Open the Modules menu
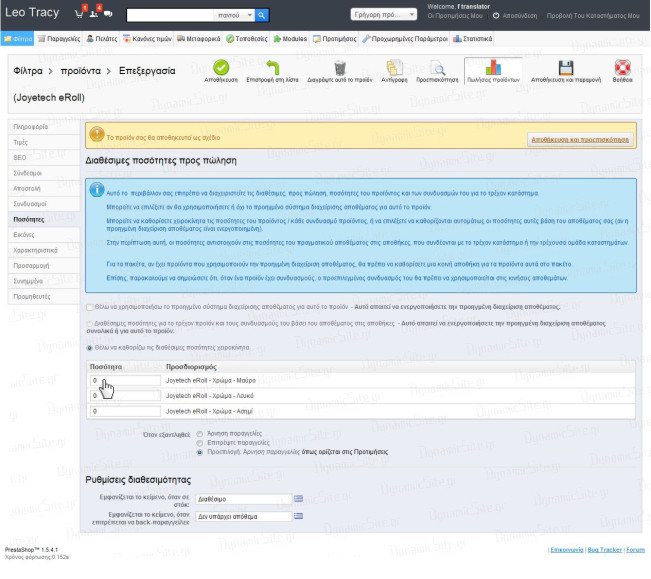 coord(290,39)
